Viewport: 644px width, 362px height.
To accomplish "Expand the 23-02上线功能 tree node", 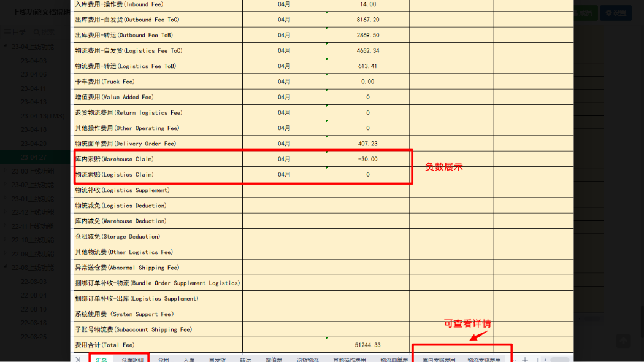I will pyautogui.click(x=6, y=185).
